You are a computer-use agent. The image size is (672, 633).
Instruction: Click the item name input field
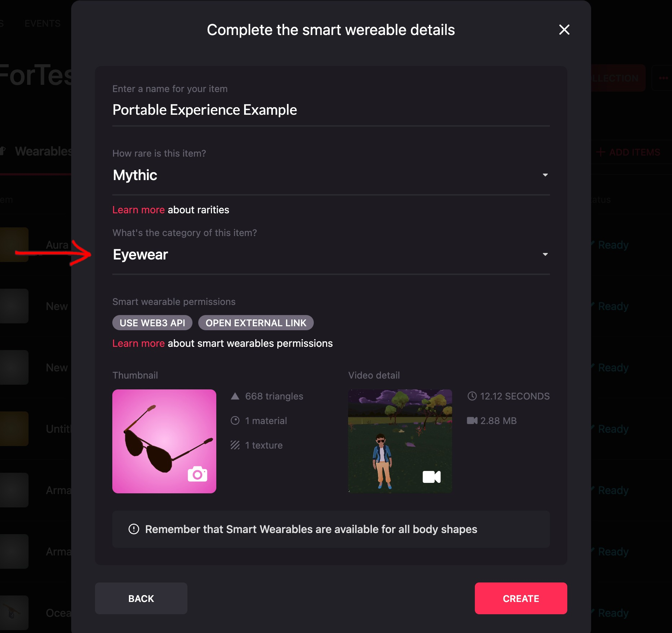click(x=330, y=110)
